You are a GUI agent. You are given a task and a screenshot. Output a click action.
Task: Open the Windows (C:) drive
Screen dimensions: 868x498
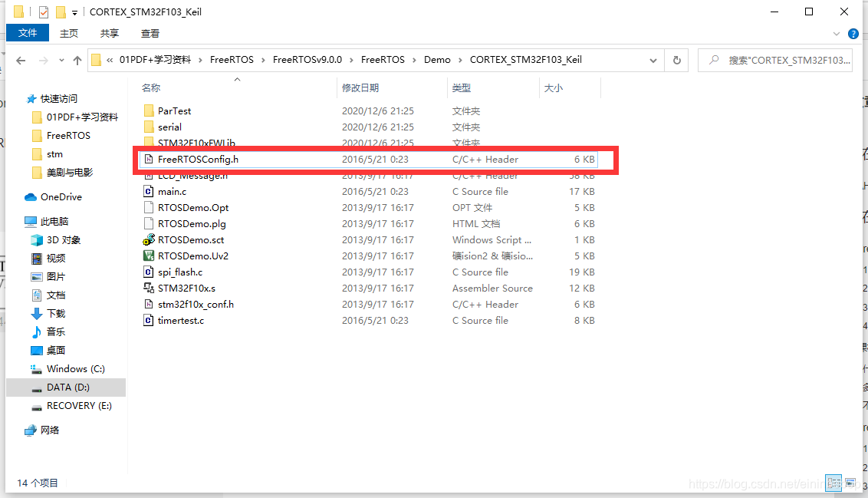75,368
